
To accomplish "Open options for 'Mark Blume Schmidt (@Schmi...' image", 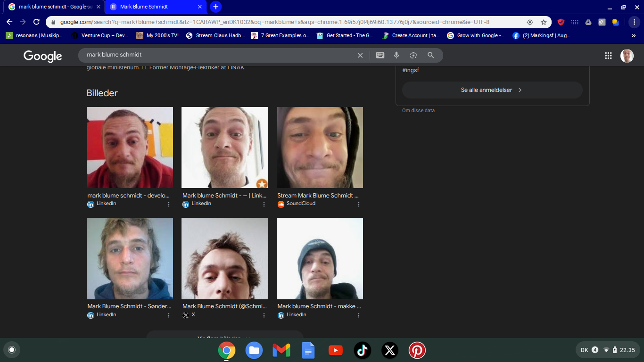I will (264, 315).
